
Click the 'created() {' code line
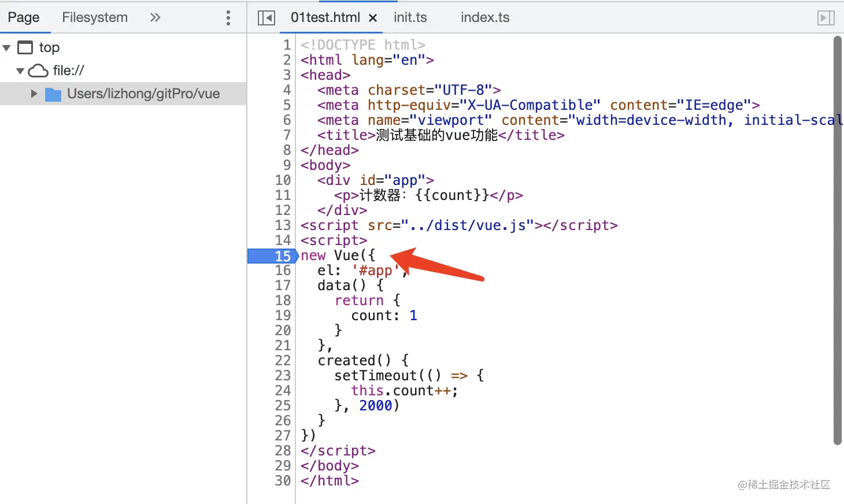pos(364,361)
